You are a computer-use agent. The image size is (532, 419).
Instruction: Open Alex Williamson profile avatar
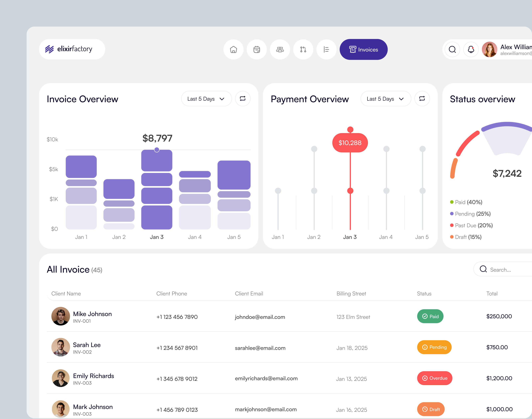click(489, 50)
